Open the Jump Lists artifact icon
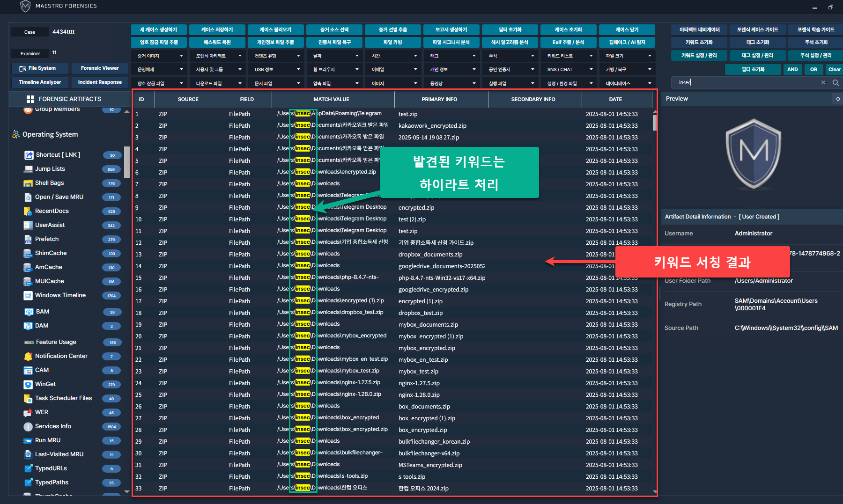 28,169
